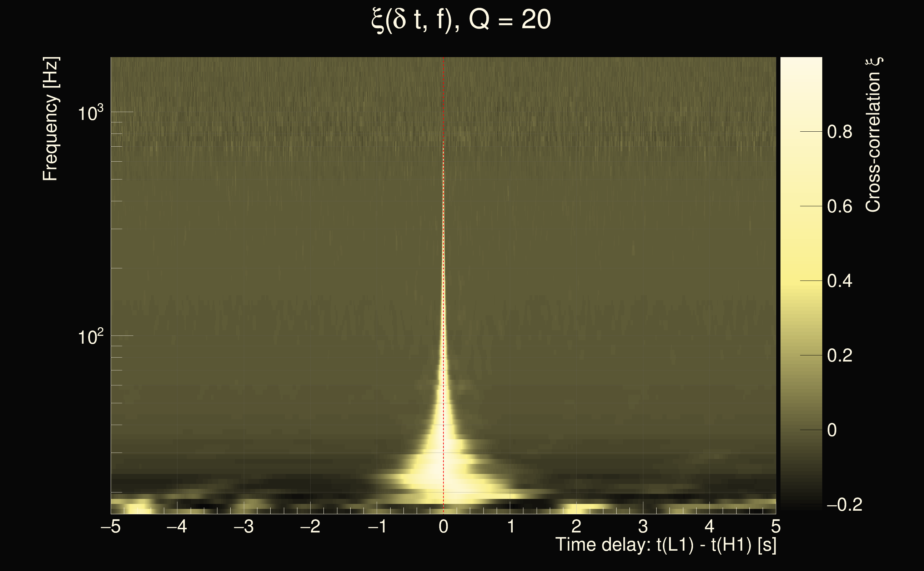Click the plot title ξ(δ t, f), Q = 20

coord(461,20)
